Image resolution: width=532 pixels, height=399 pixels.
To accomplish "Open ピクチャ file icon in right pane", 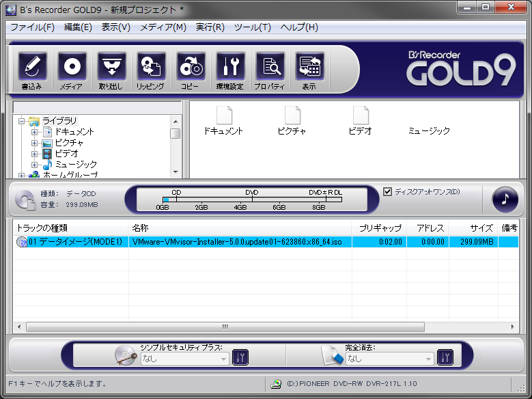I will pyautogui.click(x=292, y=115).
